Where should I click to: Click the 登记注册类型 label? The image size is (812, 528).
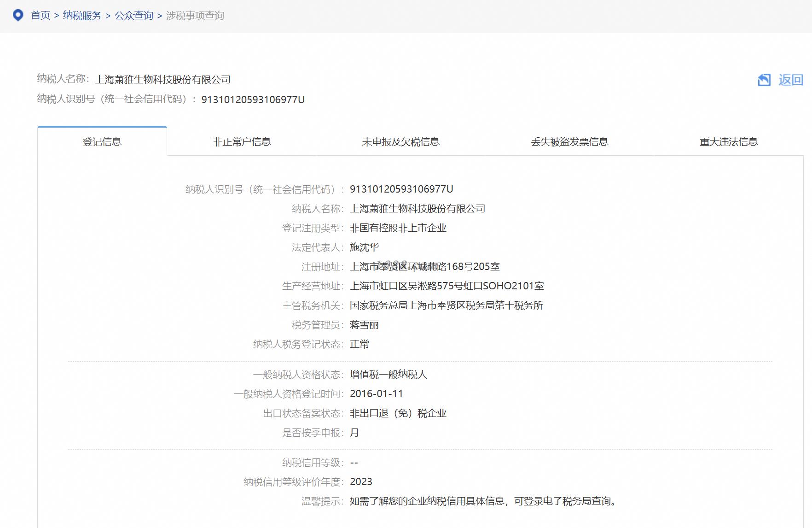point(313,228)
